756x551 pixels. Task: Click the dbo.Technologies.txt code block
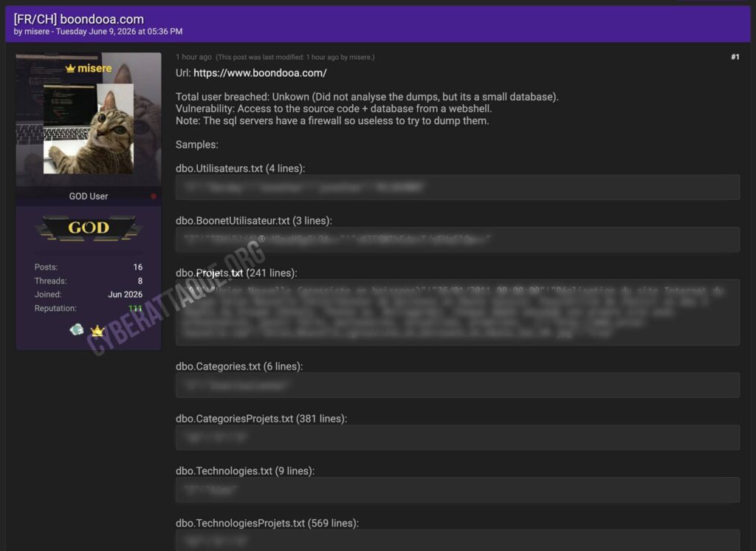click(x=458, y=490)
